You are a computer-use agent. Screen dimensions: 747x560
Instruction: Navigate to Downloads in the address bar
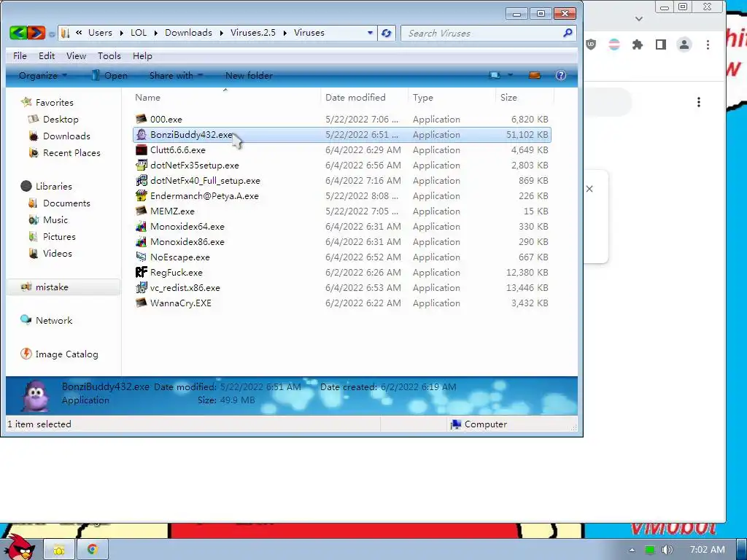[x=189, y=33]
